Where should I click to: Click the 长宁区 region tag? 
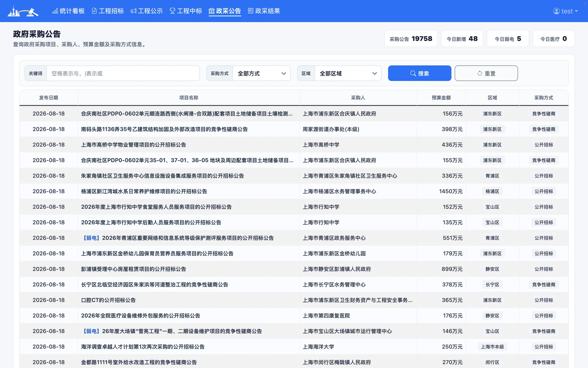[492, 285]
